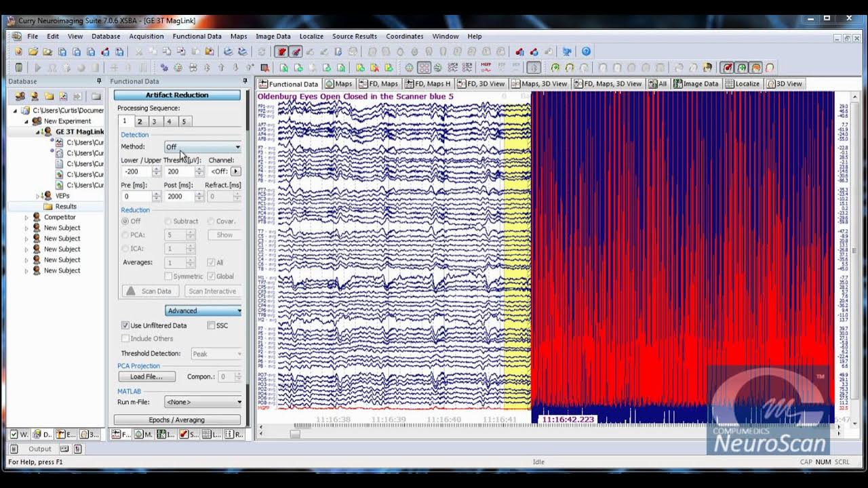Screen dimensions: 868x488
Task: Select the Off reduction radio button
Action: click(x=125, y=221)
